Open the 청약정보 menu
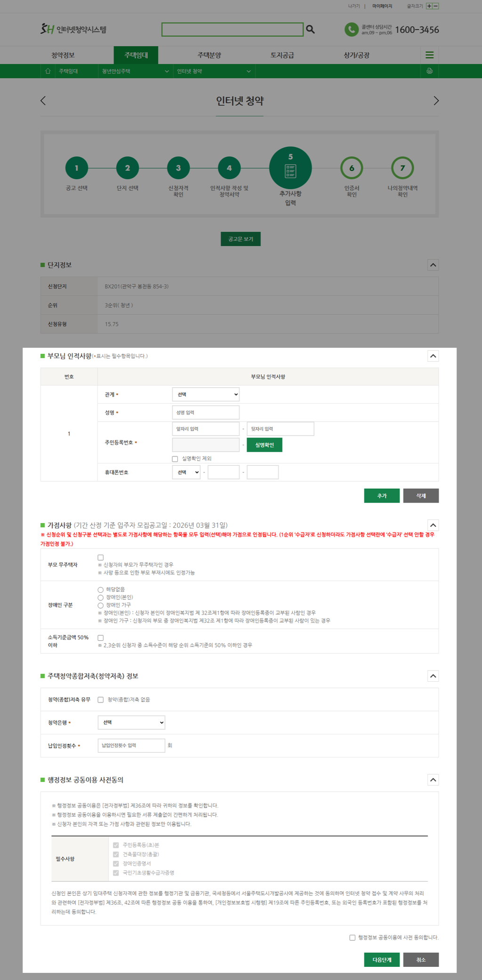482x980 pixels. (x=63, y=55)
